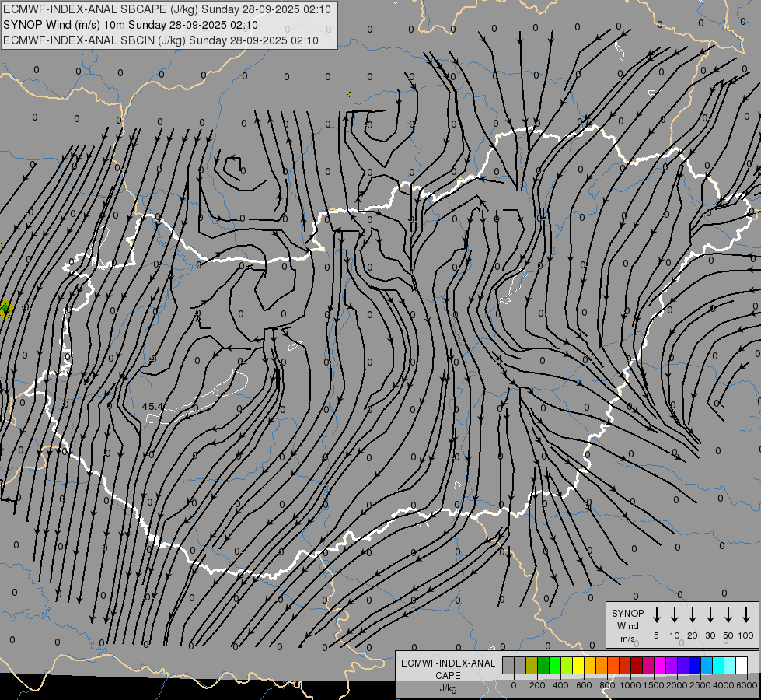761x700 pixels.
Task: Click the ECMWF-INDEX-ANAL legend heading
Action: (448, 663)
